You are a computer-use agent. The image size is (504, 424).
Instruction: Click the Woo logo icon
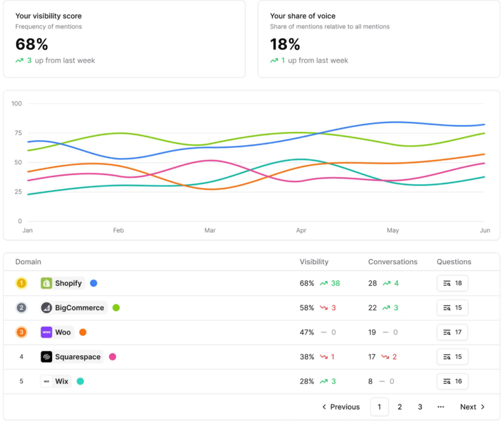pyautogui.click(x=47, y=333)
